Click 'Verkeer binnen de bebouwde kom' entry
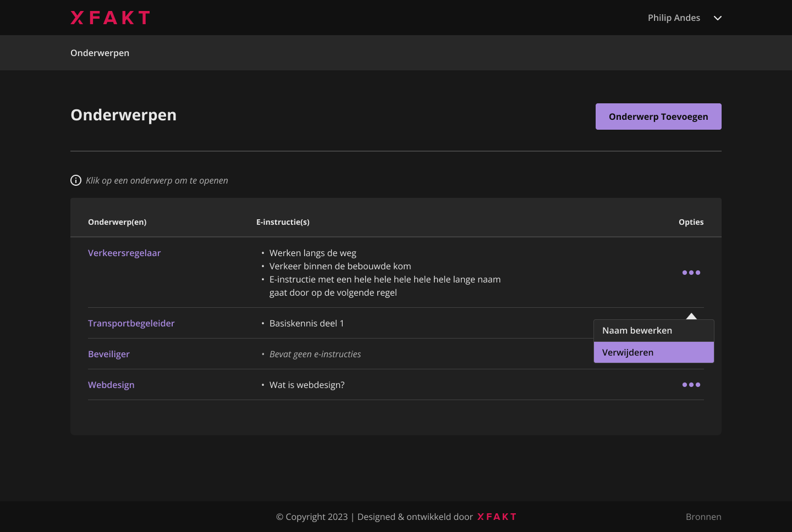The height and width of the screenshot is (532, 792). (x=340, y=266)
